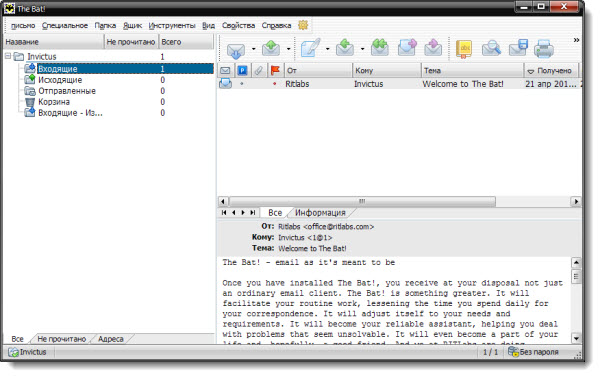The height and width of the screenshot is (377, 600).
Task: Open the Справка menu
Action: pos(276,25)
